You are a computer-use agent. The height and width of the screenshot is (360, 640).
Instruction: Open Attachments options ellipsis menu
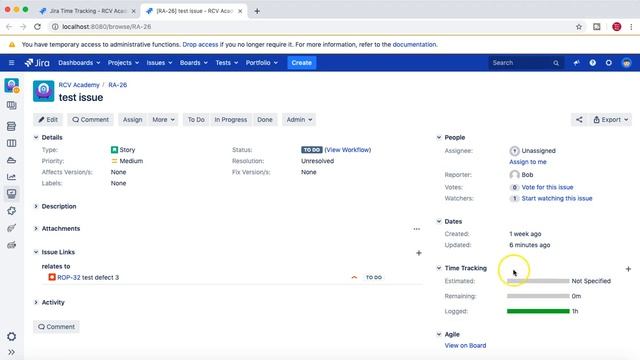tap(416, 229)
